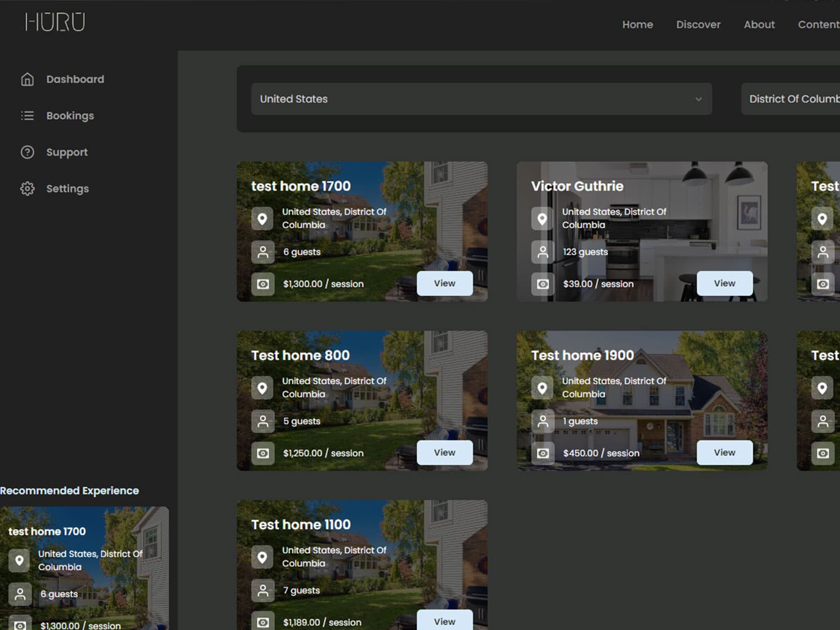Click price icon on Victor Guthrie card

(x=543, y=284)
